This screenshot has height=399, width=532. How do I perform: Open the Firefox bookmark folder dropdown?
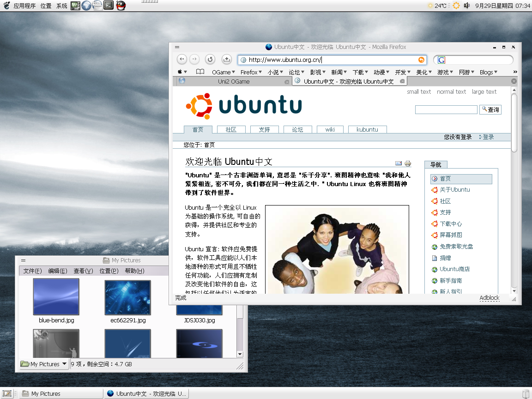(251, 72)
